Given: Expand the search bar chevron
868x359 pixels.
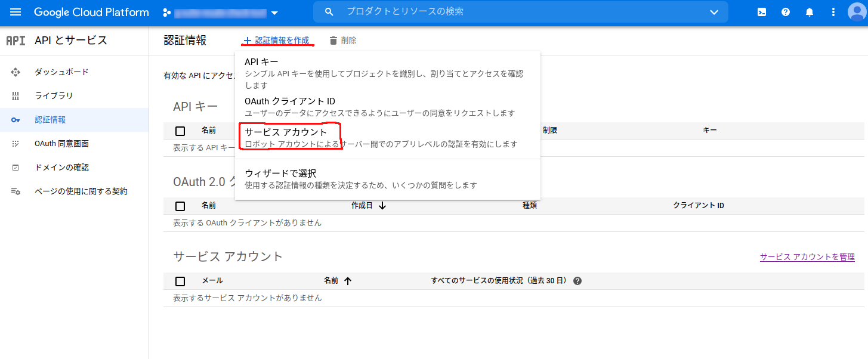Looking at the screenshot, I should [714, 12].
